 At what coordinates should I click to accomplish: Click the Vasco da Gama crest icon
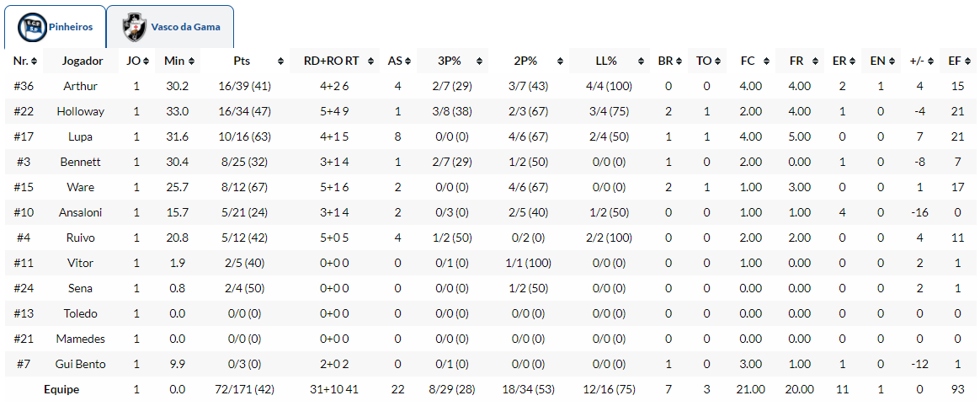(x=133, y=27)
